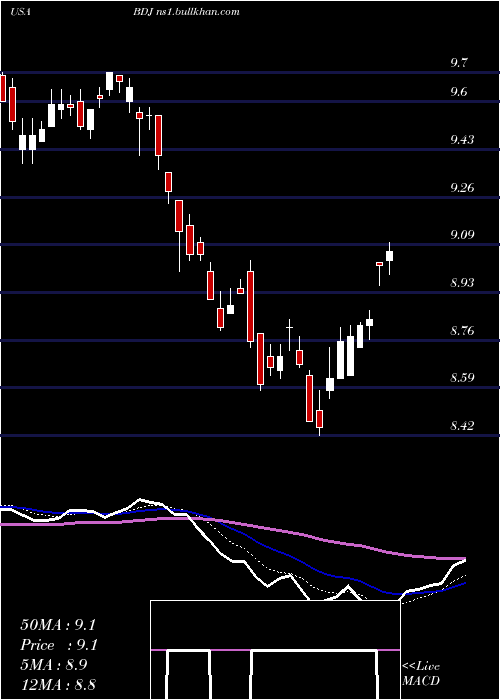Viewport: 500px width, 700px height.
Task: Click the USA label at top
Action: pyautogui.click(x=20, y=12)
